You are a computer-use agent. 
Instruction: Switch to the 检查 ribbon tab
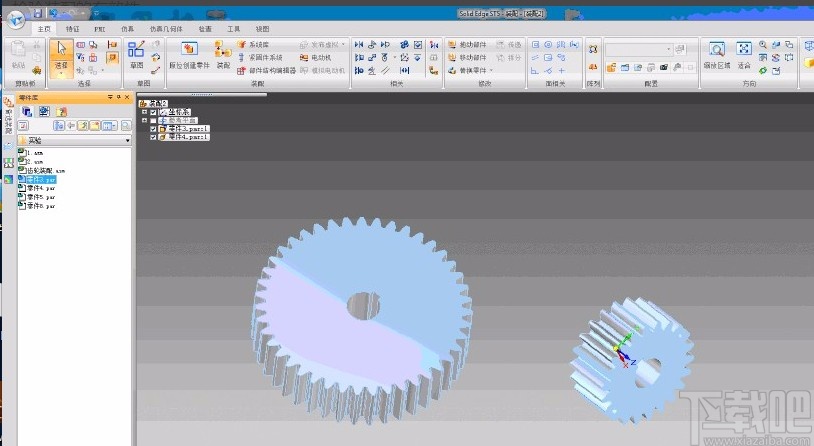coord(205,29)
